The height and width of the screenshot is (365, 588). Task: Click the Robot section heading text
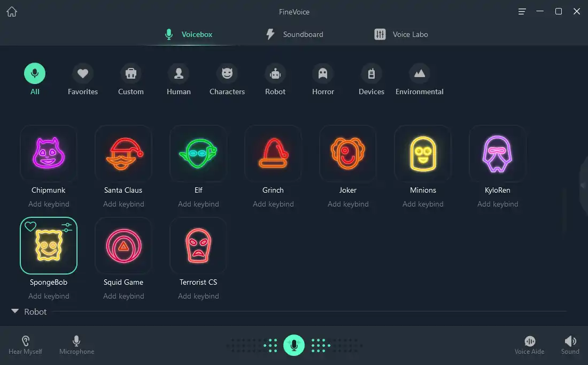tap(35, 311)
